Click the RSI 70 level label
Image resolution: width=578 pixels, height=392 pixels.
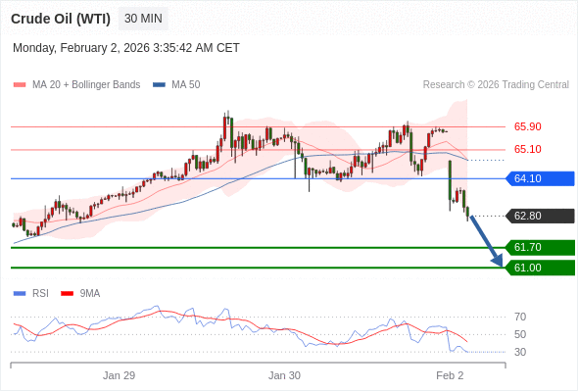[520, 317]
